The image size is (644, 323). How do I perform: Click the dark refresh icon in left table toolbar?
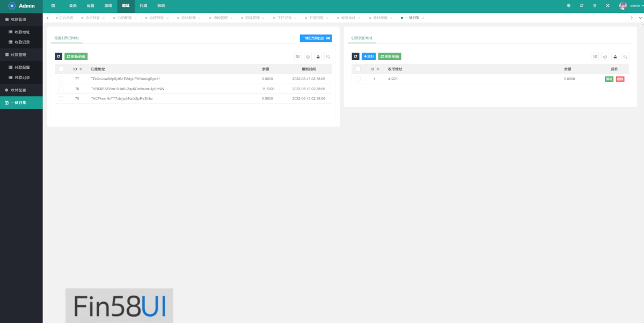click(x=58, y=56)
